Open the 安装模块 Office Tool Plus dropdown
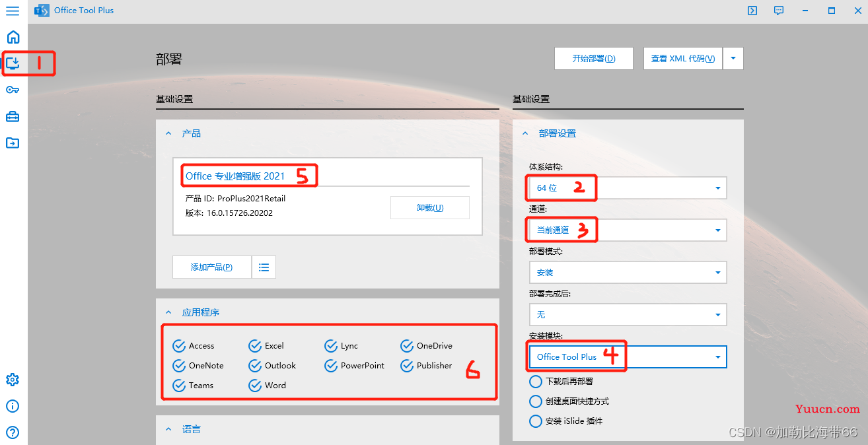868x445 pixels. [628, 357]
